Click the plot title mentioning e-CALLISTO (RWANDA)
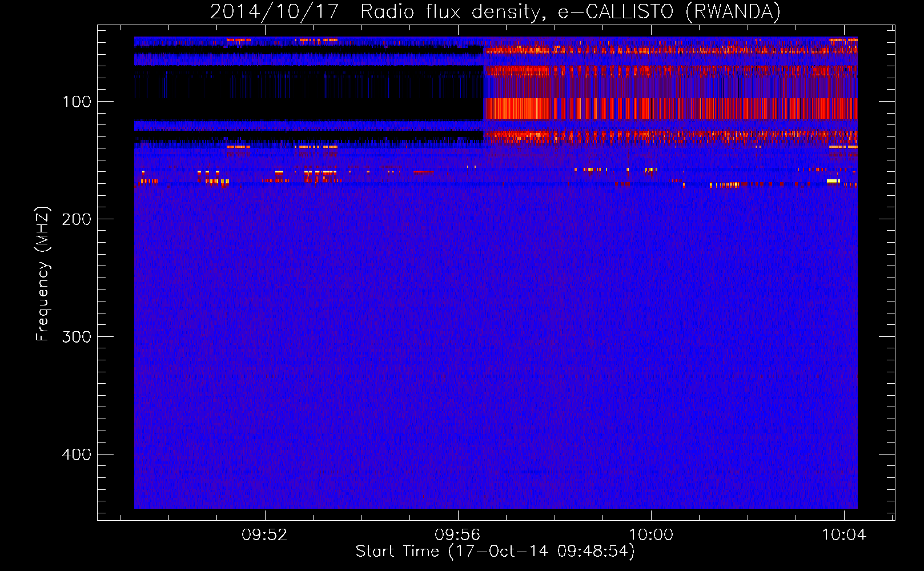 (x=495, y=11)
